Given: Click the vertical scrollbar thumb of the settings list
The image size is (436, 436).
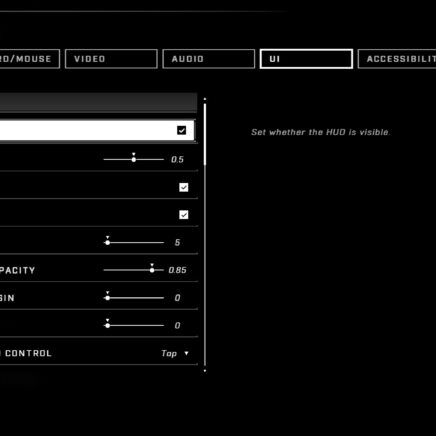Looking at the screenshot, I should [205, 134].
